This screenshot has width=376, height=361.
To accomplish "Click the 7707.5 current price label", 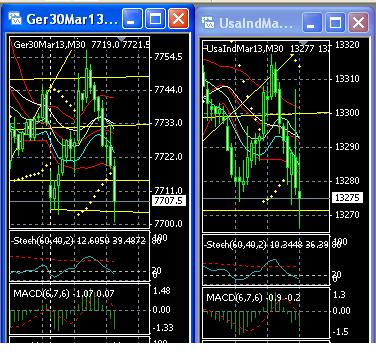I will pyautogui.click(x=168, y=201).
